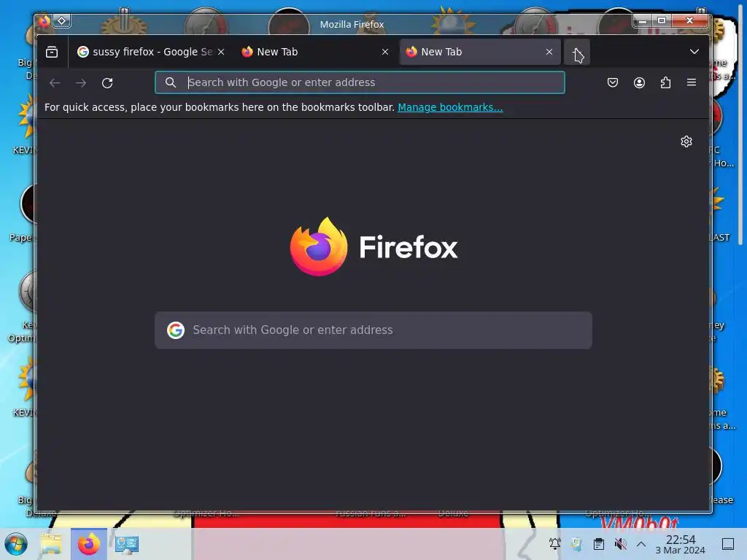
Task: Click Google G icon in center search box
Action: tap(176, 330)
